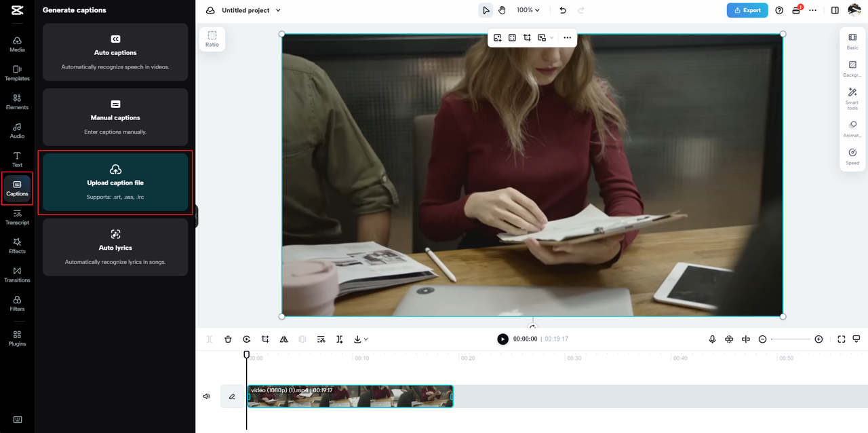This screenshot has width=868, height=433.
Task: Click the timeline zoom slider
Action: tap(791, 339)
